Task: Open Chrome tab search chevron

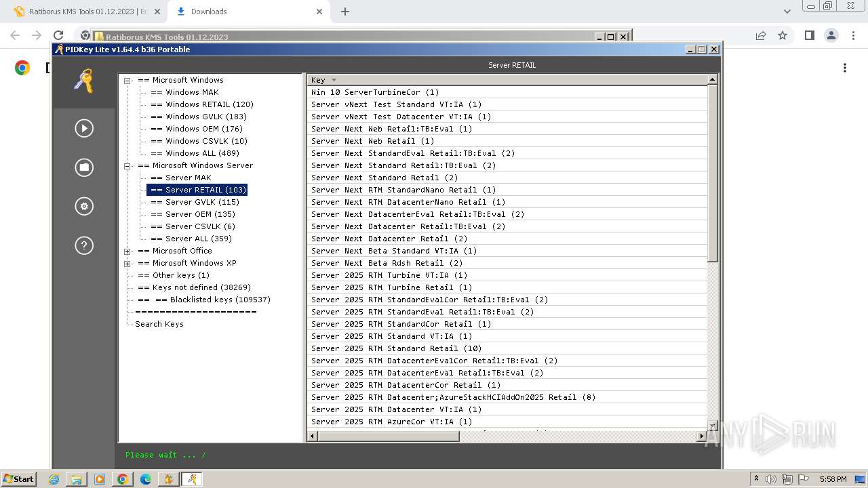Action: coord(787,12)
